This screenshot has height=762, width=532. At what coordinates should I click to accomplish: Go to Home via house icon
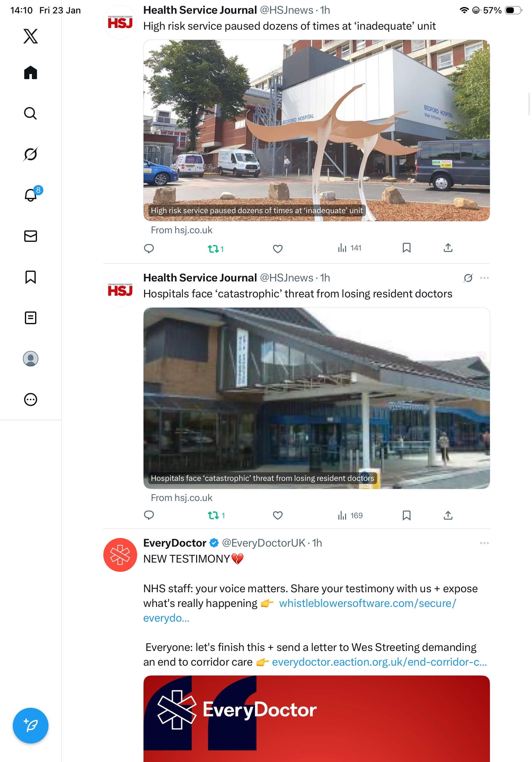pyautogui.click(x=31, y=72)
